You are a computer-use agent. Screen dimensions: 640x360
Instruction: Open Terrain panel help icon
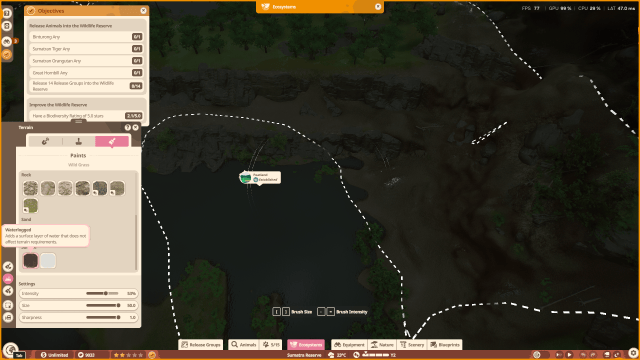[127, 127]
